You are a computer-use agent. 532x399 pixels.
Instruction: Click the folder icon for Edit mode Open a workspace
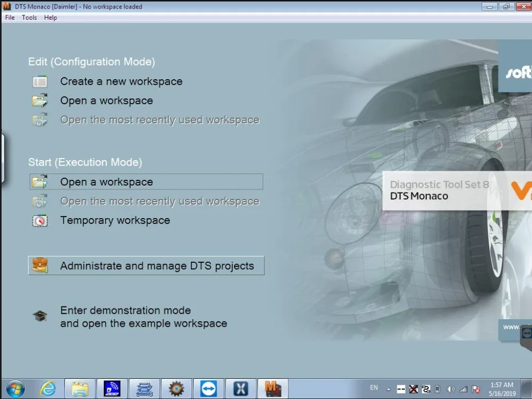tap(40, 101)
